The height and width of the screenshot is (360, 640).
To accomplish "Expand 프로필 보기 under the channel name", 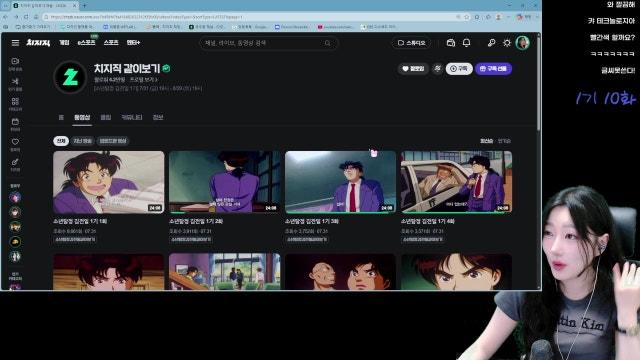I will [x=144, y=80].
